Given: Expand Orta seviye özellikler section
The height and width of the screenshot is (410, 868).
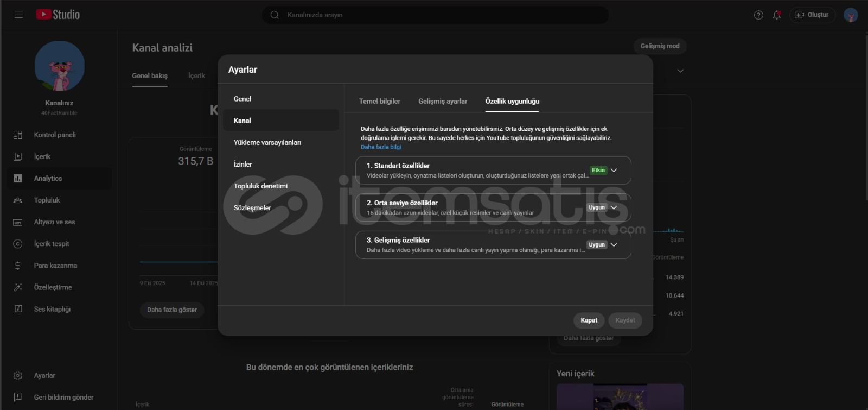Looking at the screenshot, I should point(614,207).
